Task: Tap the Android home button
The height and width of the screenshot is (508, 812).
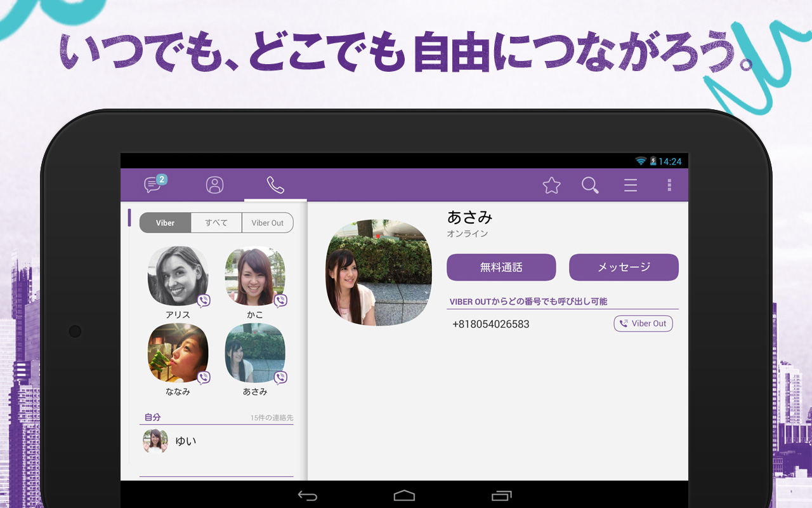Action: click(x=404, y=495)
